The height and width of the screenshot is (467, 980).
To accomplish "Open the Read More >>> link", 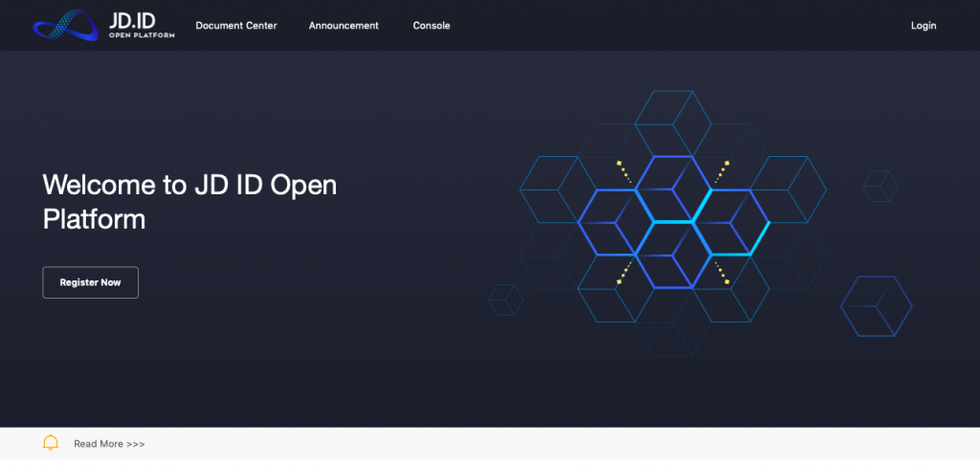I will tap(109, 444).
